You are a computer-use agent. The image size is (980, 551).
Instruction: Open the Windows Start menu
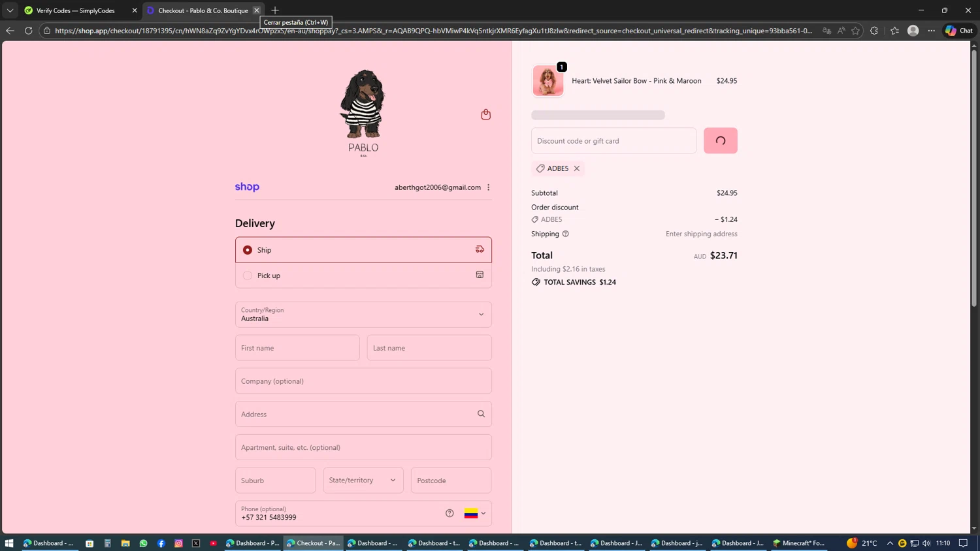click(9, 543)
